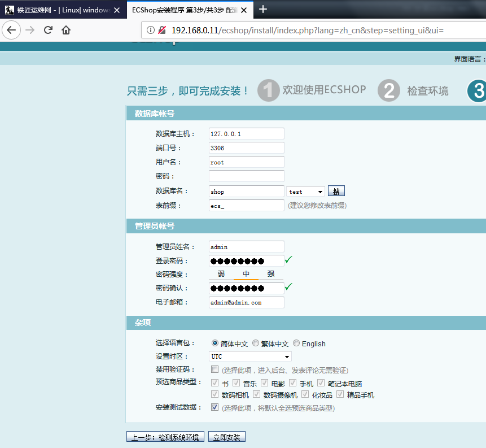Click the 强 password strength indicator
This screenshot has height=448, width=486.
271,273
